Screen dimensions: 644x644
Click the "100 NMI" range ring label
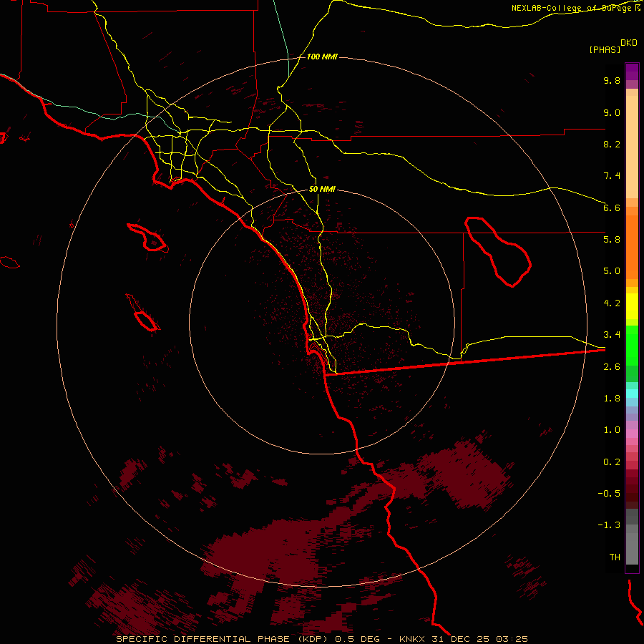(322, 57)
